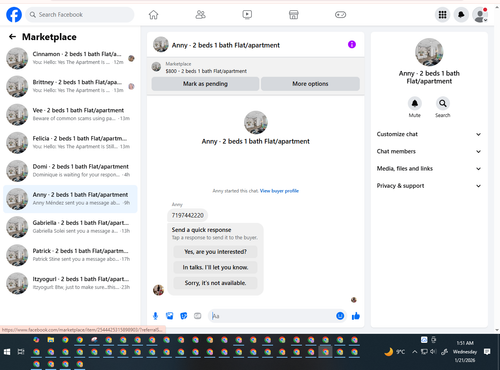This screenshot has width=500, height=370.
Task: Open the network tray icon
Action: click(424, 352)
